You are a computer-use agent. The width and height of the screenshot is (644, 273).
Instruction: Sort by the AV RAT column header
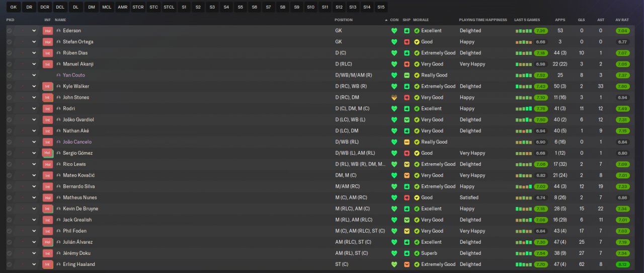coord(622,20)
